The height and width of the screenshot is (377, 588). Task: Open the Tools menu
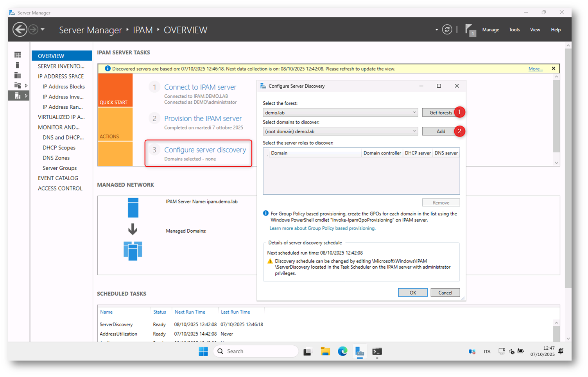pos(514,30)
